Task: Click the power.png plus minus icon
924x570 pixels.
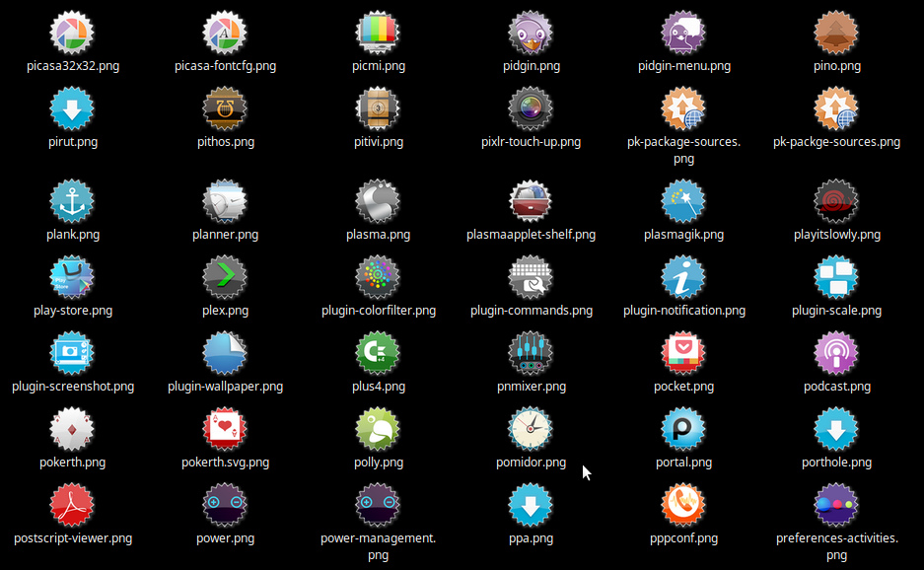Action: click(x=225, y=505)
